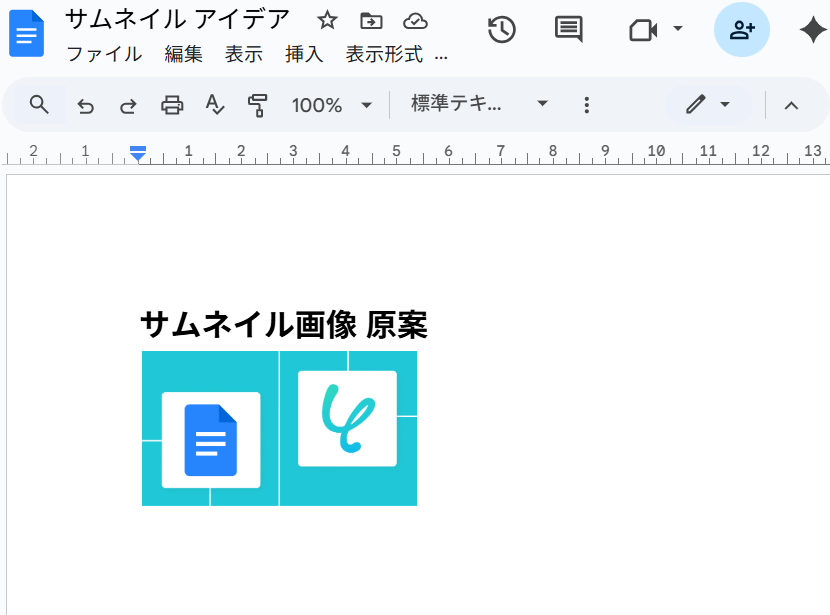Image resolution: width=830 pixels, height=615 pixels.
Task: Click the move to folder icon
Action: 371,21
